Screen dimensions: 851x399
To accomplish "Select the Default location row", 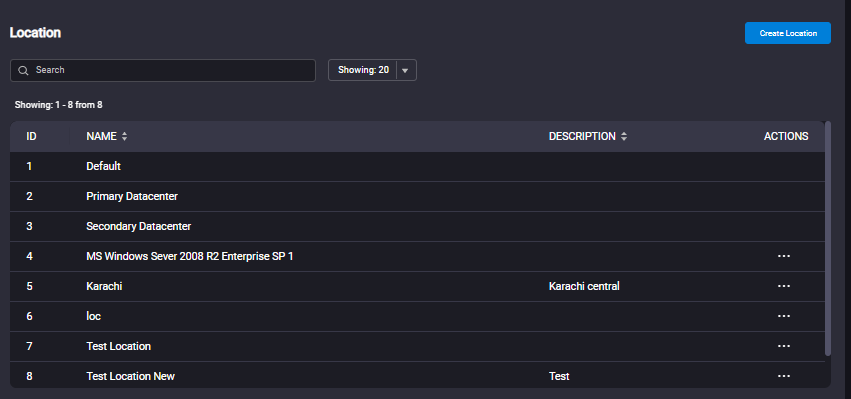I will (417, 167).
